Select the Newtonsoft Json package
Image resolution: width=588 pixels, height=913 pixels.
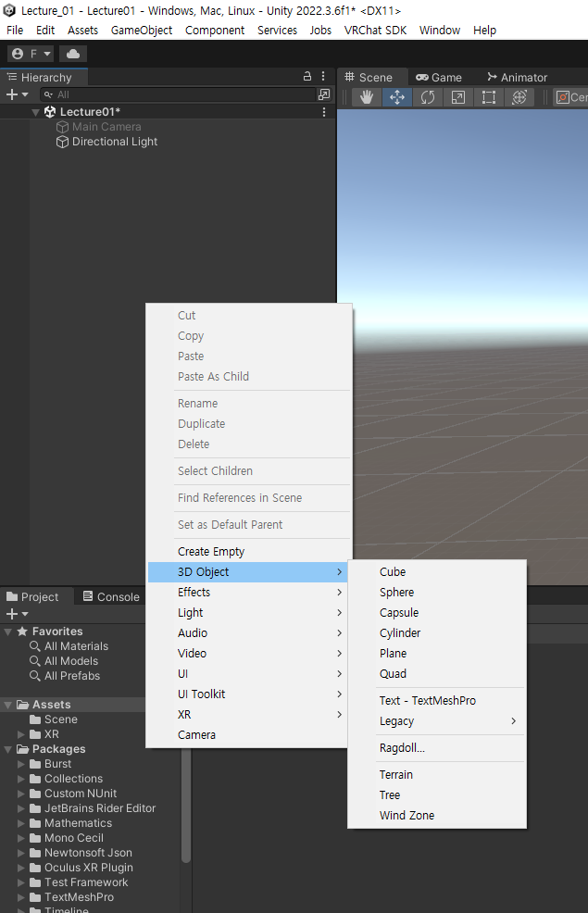click(x=81, y=853)
